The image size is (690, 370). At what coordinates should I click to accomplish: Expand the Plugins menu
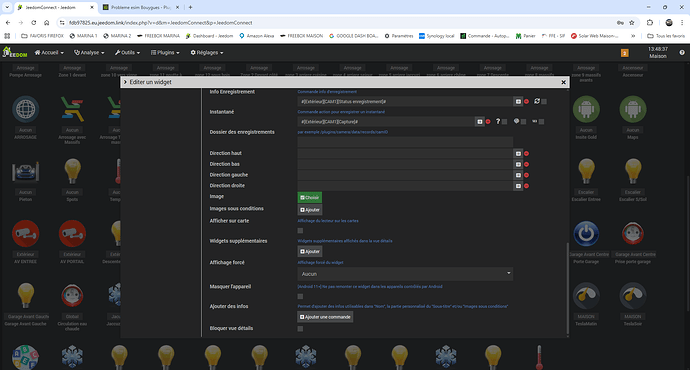pyautogui.click(x=165, y=52)
